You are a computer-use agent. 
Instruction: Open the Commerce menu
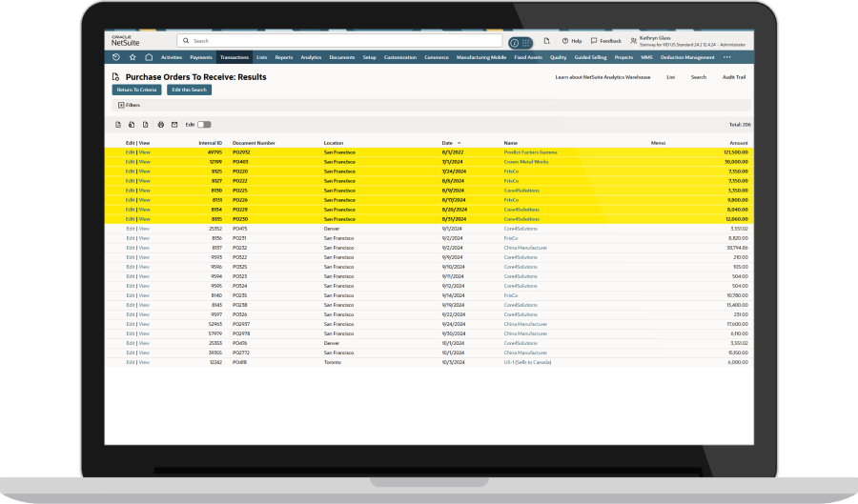(x=437, y=57)
